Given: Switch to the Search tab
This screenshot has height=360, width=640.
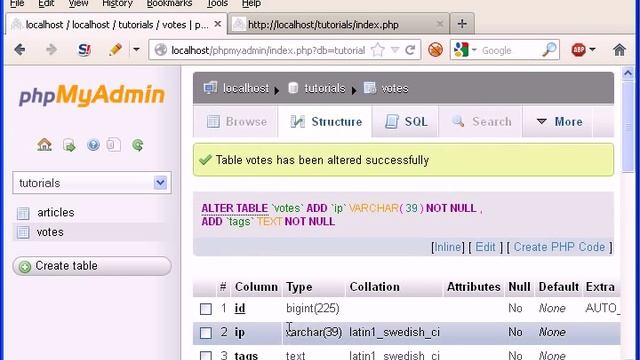Looking at the screenshot, I should click(x=481, y=121).
